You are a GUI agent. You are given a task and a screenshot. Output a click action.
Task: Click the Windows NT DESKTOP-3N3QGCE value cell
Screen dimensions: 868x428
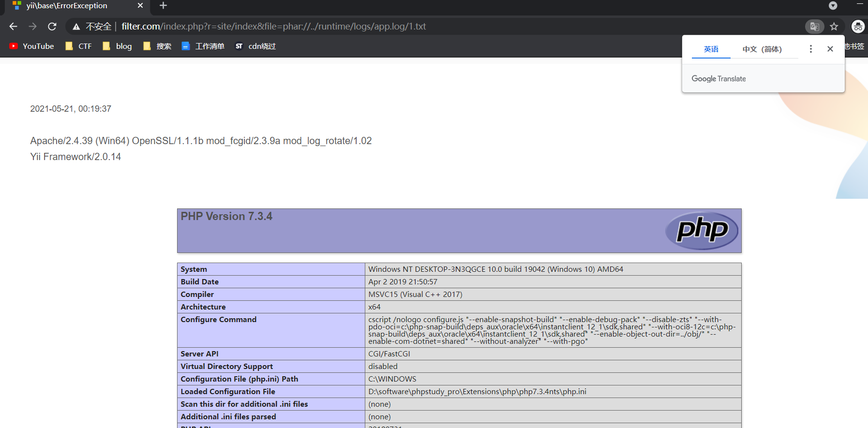(553, 269)
